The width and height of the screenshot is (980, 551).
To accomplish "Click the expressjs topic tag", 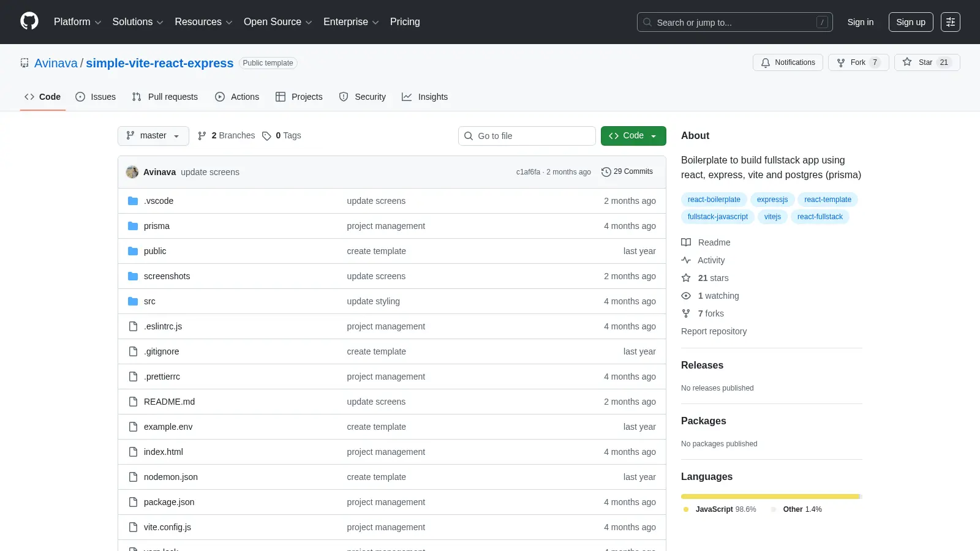I will coord(772,200).
